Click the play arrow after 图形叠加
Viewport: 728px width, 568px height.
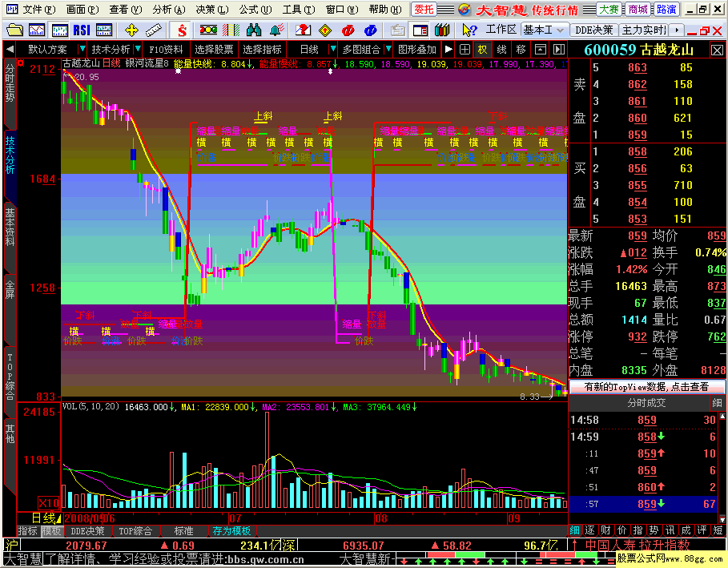(448, 49)
